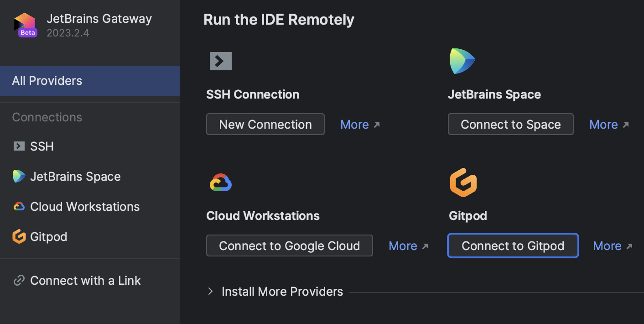Select the JetBrains Space teardrop icon
The width and height of the screenshot is (644, 324).
[x=462, y=60]
